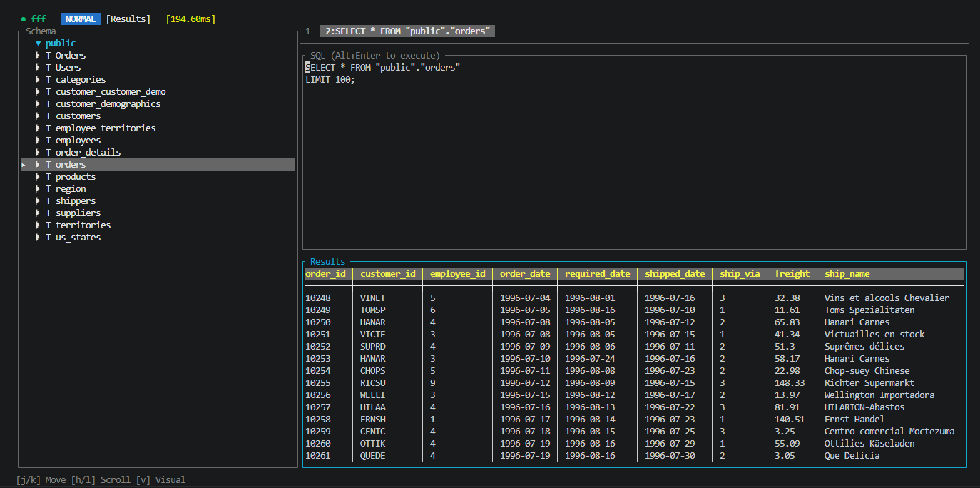Select the ship_name cell Wellington Importadora
Image resolution: width=980 pixels, height=488 pixels.
[879, 395]
